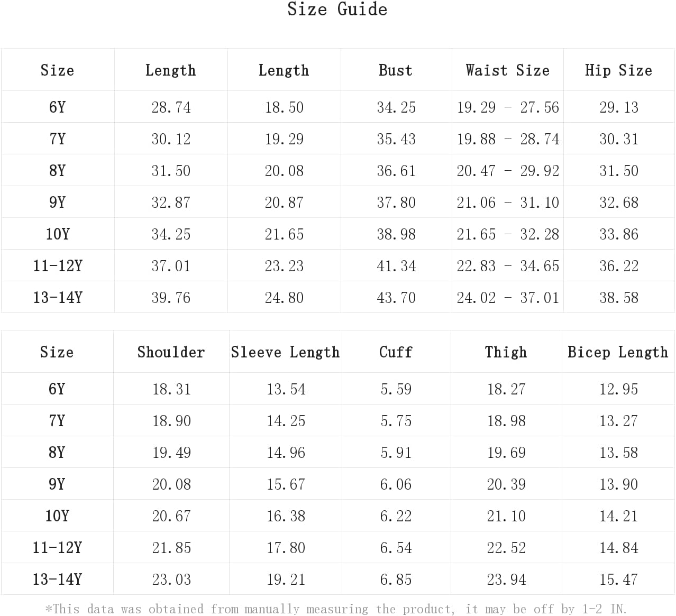Click the Waist Size column header

point(508,70)
